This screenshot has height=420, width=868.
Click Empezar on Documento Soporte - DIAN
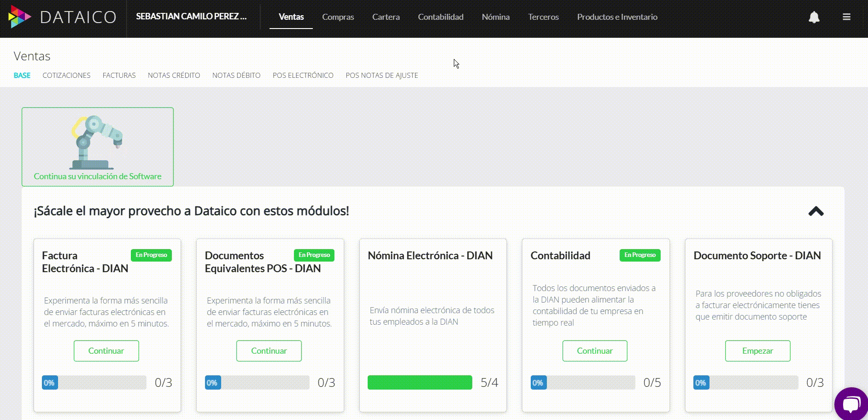pos(757,350)
